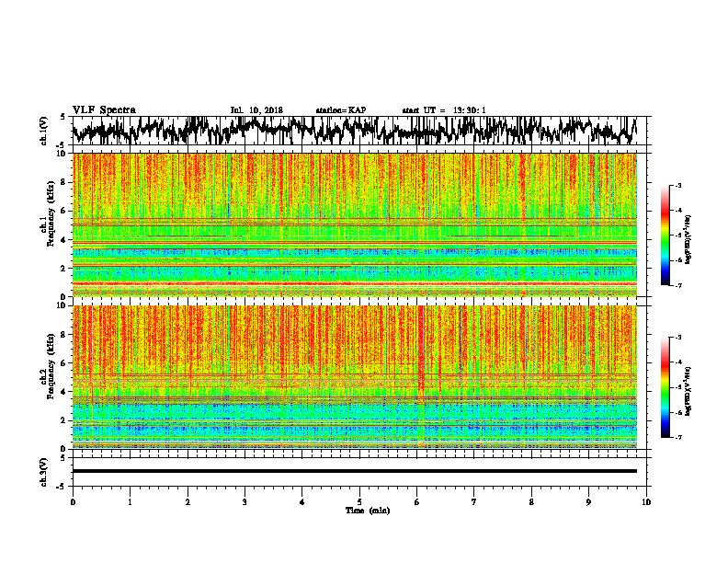The width and height of the screenshot is (728, 563).
Task: Click the flat black ch.3 trace line
Action: click(355, 471)
